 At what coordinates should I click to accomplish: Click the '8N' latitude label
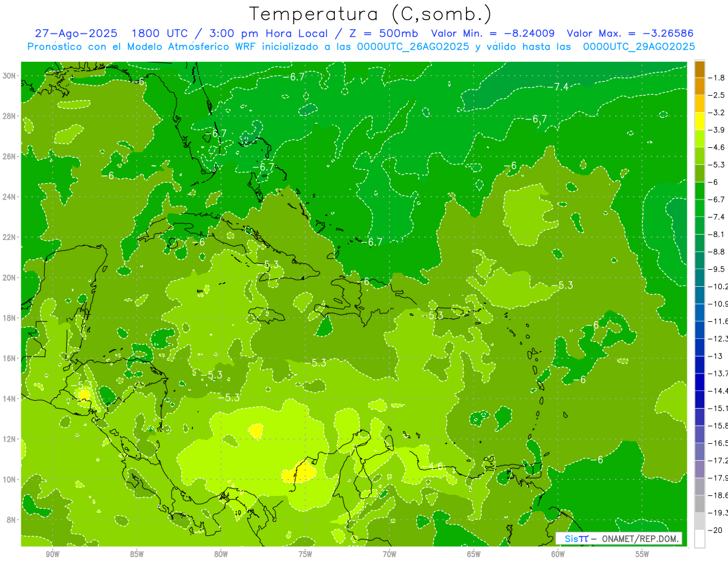(12, 520)
